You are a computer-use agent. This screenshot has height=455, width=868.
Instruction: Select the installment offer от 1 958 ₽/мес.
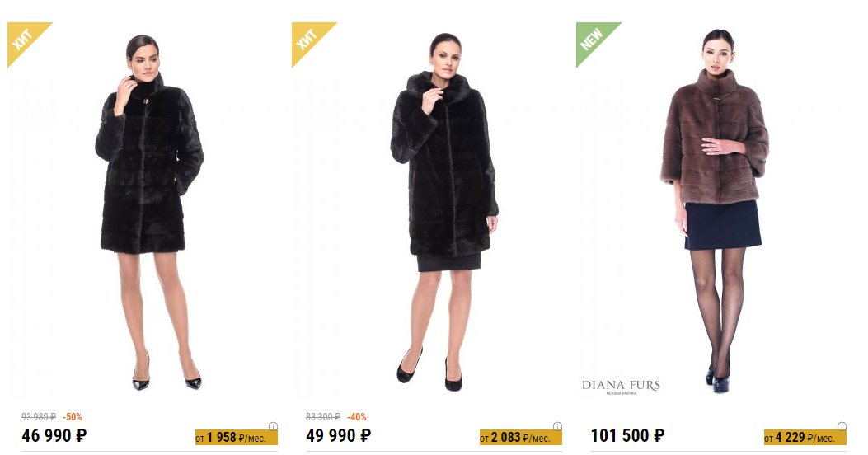click(x=237, y=438)
